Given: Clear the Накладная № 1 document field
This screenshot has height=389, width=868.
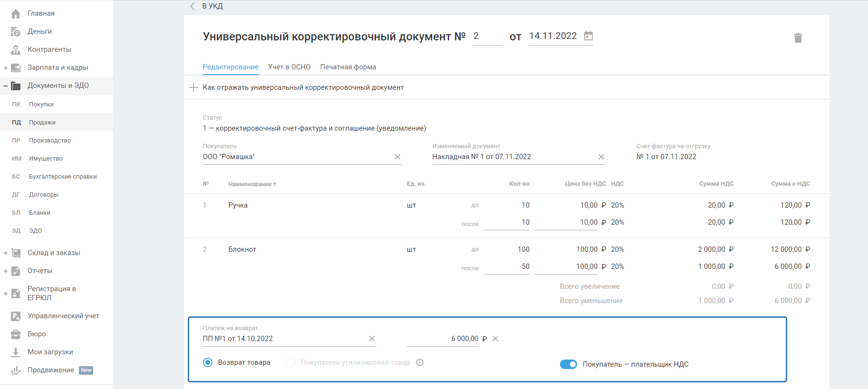Looking at the screenshot, I should (601, 157).
